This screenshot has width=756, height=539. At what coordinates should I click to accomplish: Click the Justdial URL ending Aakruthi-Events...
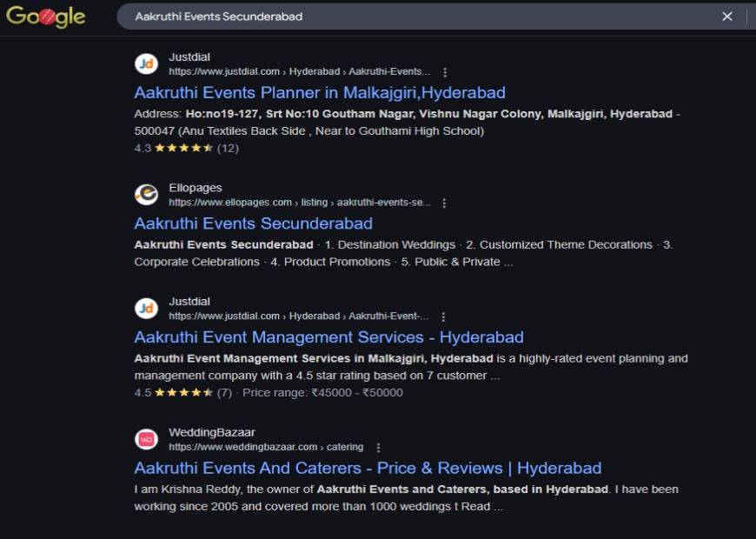tap(299, 72)
